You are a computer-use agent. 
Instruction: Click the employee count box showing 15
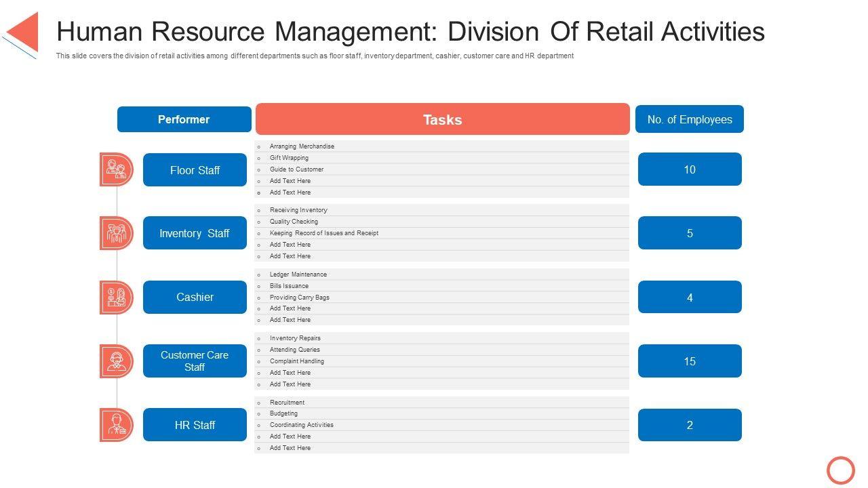[690, 361]
